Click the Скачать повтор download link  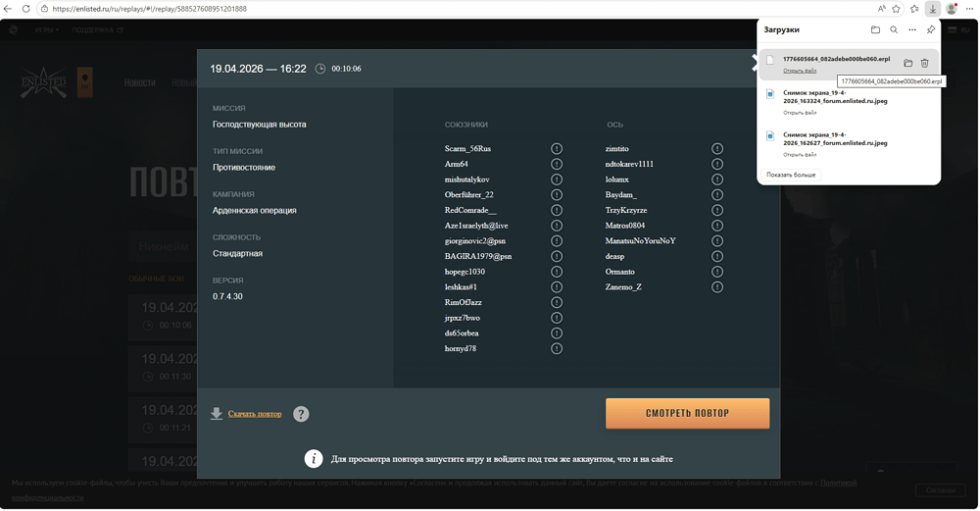pyautogui.click(x=254, y=414)
